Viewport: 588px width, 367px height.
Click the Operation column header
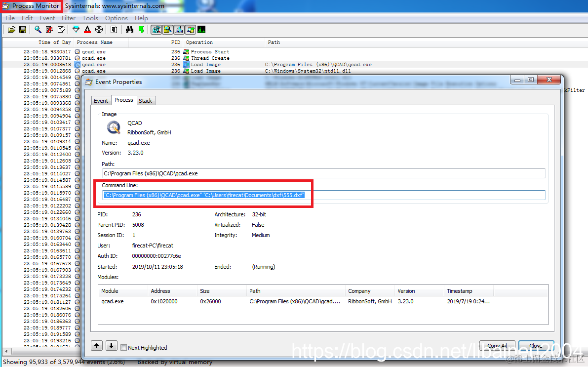coord(224,42)
